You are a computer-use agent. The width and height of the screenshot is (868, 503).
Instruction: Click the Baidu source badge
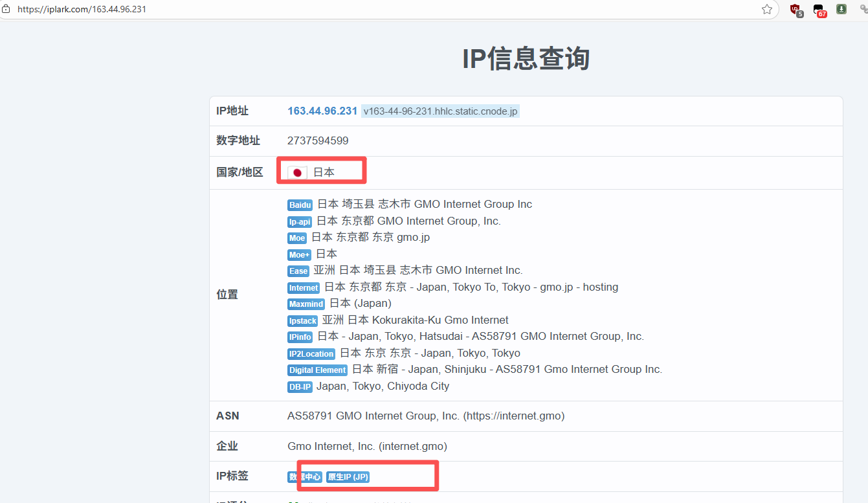tap(300, 205)
